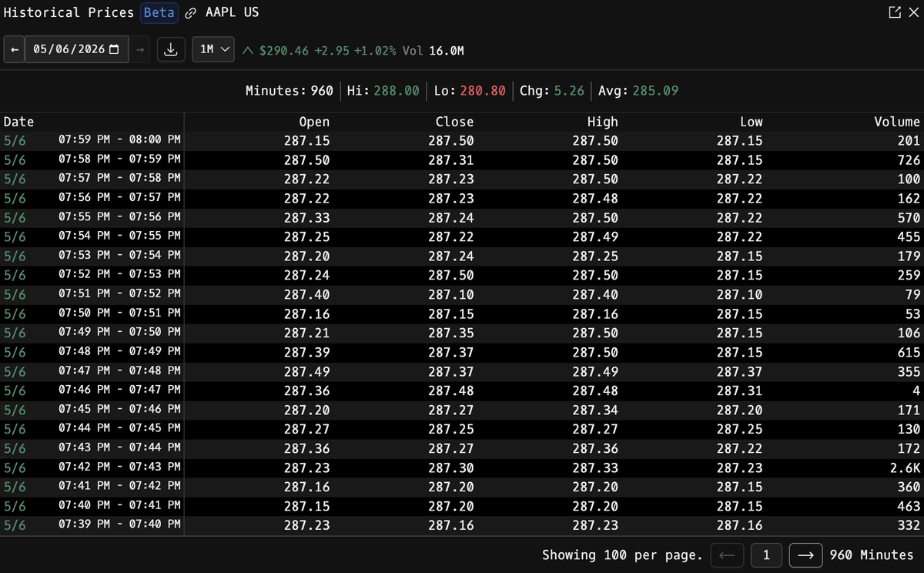Go to previous page arrow
This screenshot has width=924, height=573.
pos(727,555)
